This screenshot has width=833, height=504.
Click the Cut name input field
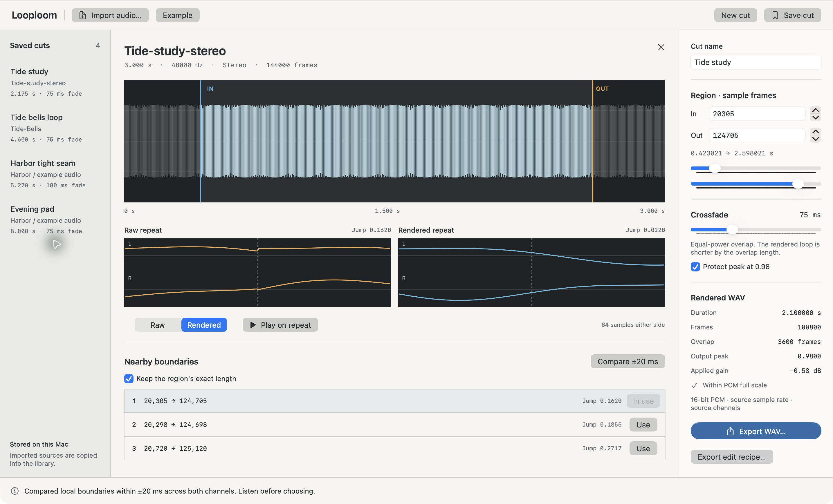coord(756,62)
